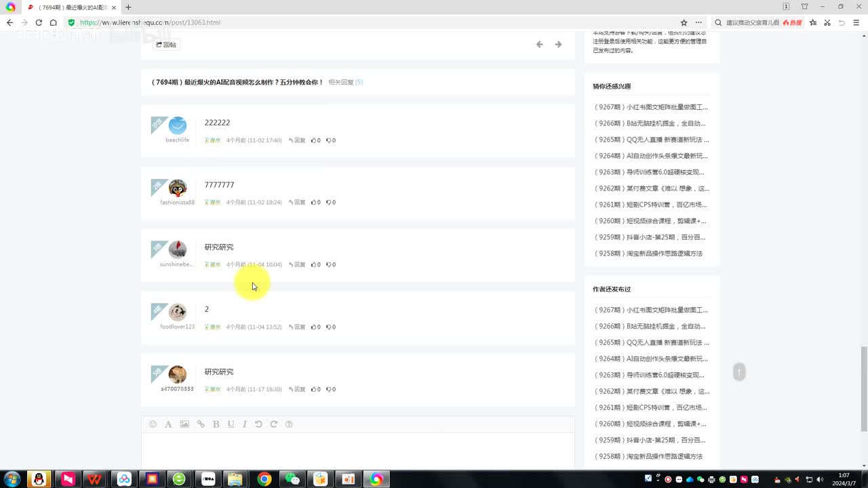
Task: Go to the next post arrow
Action: point(558,45)
